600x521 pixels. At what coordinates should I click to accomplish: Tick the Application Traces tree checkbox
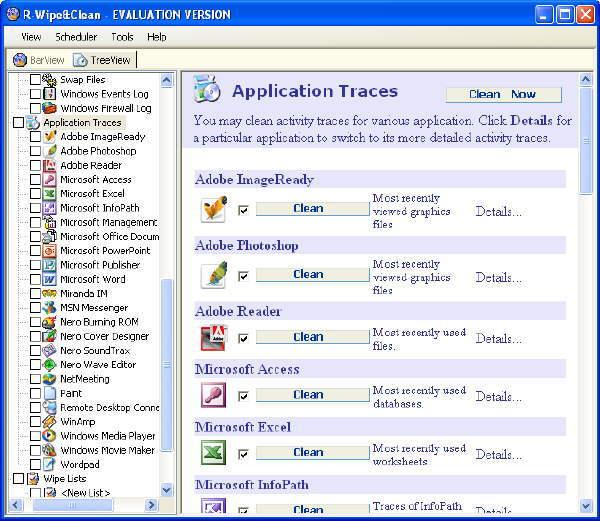click(x=18, y=122)
